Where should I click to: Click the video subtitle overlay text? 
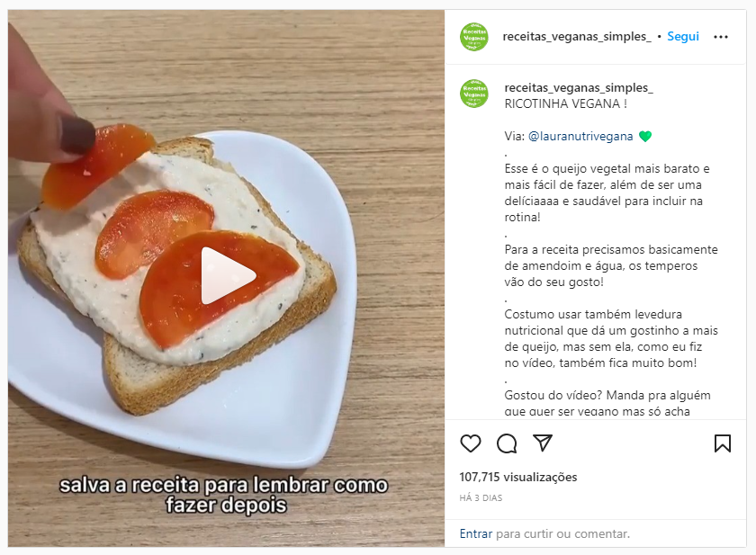[x=224, y=496]
